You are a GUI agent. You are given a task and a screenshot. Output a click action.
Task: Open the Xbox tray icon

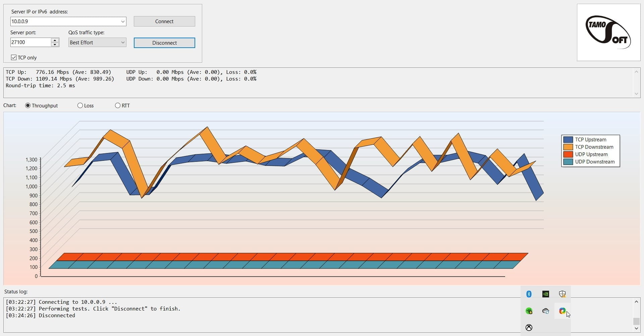tap(529, 328)
